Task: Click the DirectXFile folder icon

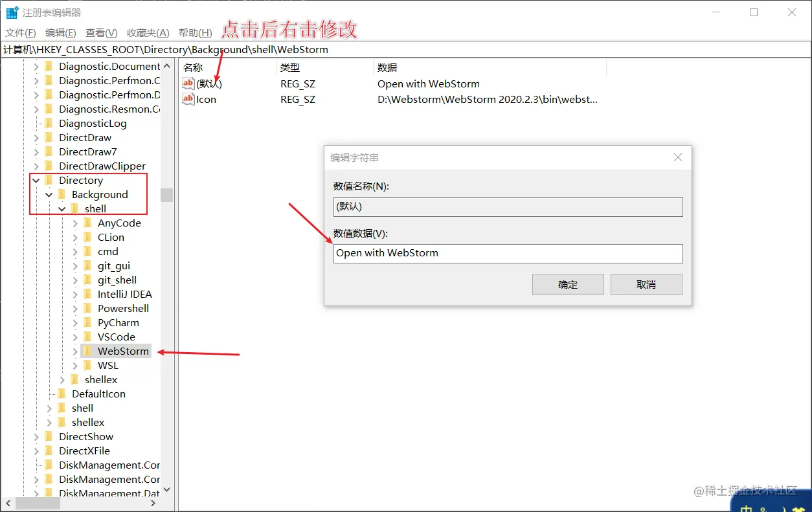Action: tap(49, 451)
